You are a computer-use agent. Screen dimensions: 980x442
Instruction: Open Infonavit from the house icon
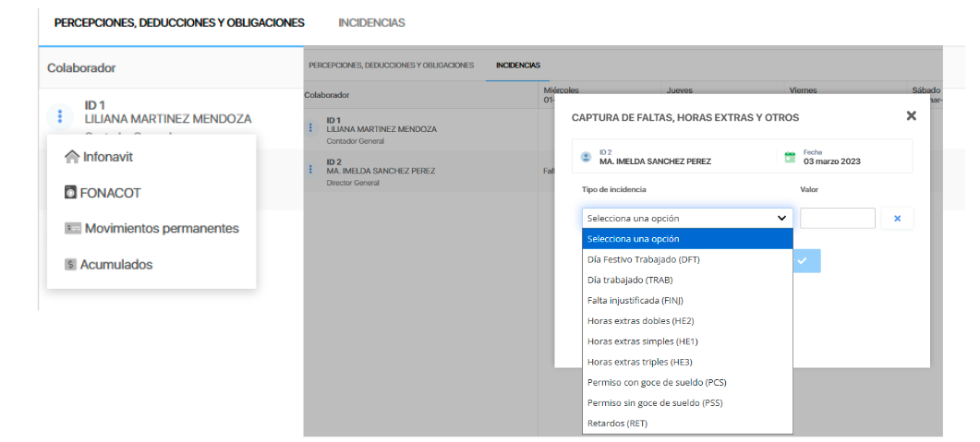(x=72, y=157)
